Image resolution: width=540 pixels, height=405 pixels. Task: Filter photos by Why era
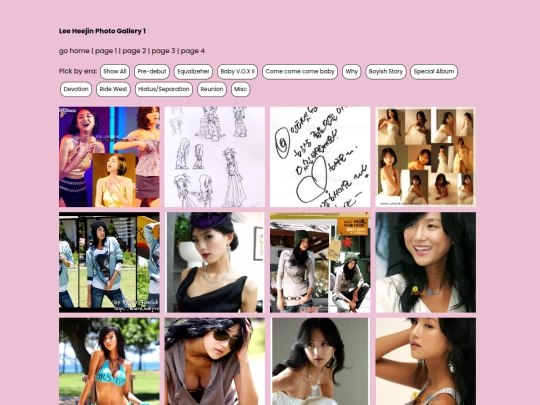coord(351,72)
